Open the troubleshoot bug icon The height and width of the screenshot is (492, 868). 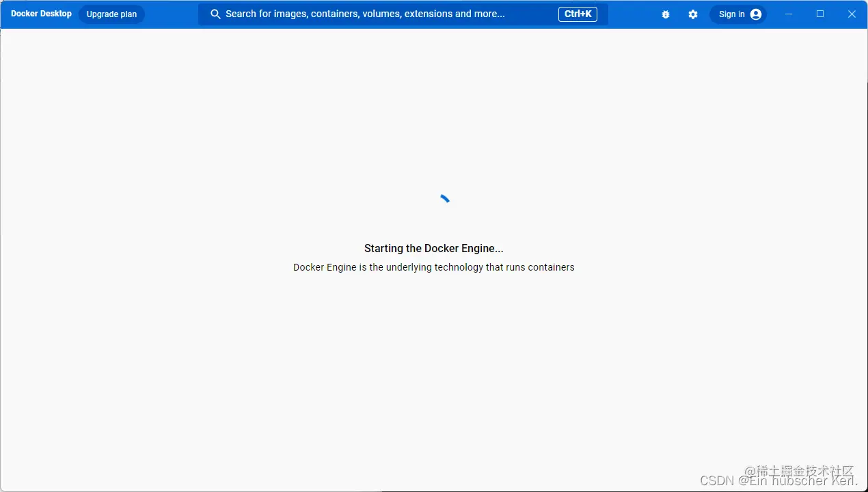point(666,14)
